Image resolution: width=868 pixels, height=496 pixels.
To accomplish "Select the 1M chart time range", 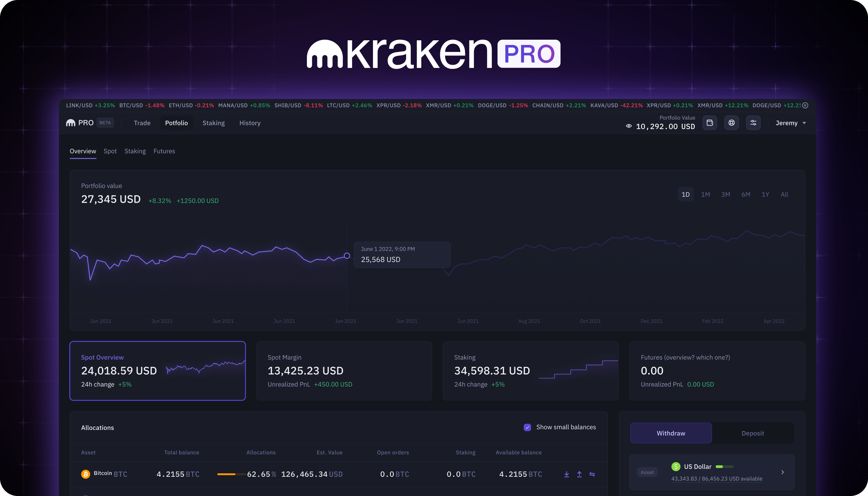I will click(705, 194).
